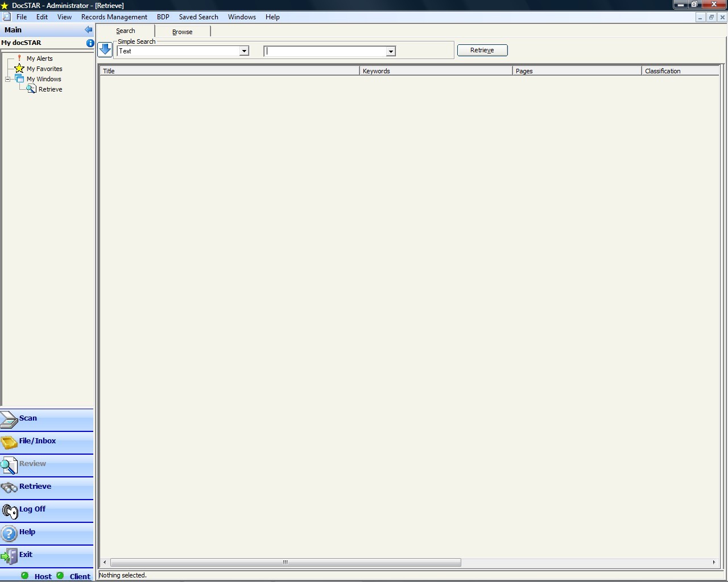Click the My Windows icon
The height and width of the screenshot is (582, 728).
click(x=19, y=78)
